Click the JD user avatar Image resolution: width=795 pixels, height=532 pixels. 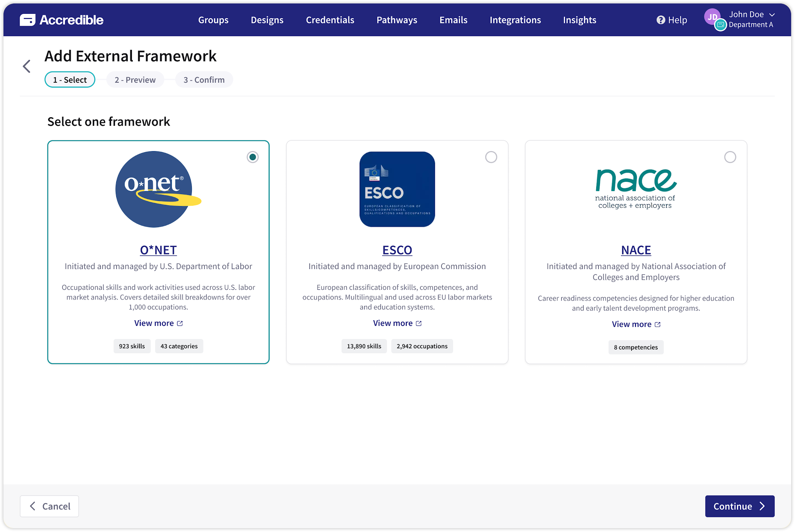[712, 17]
